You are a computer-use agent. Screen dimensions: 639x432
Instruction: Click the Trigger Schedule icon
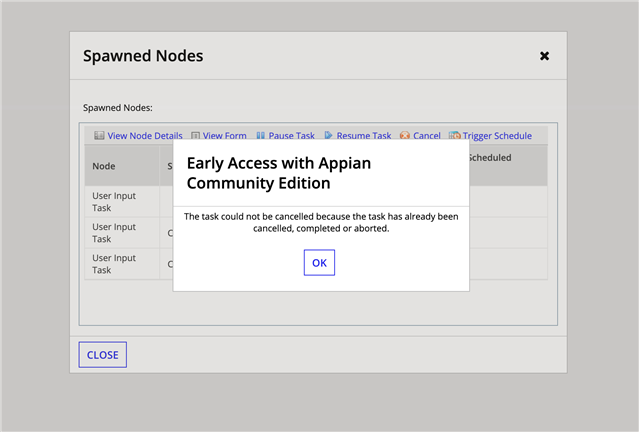[x=454, y=135]
